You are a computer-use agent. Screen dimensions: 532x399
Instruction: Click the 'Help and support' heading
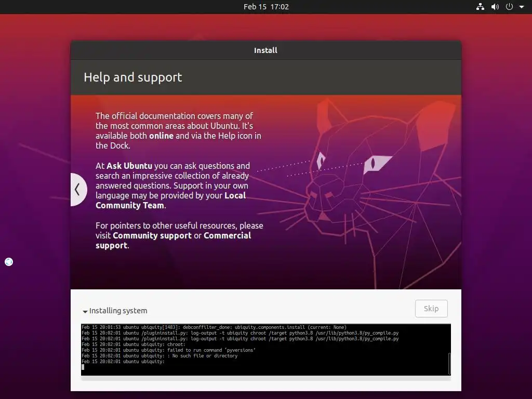pos(133,77)
